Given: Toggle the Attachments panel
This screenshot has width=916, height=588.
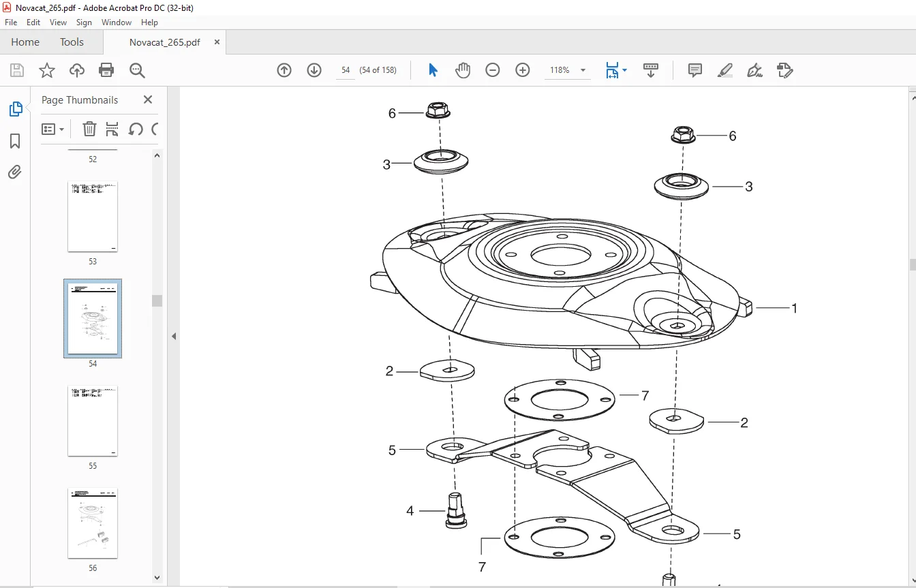Looking at the screenshot, I should click(15, 172).
